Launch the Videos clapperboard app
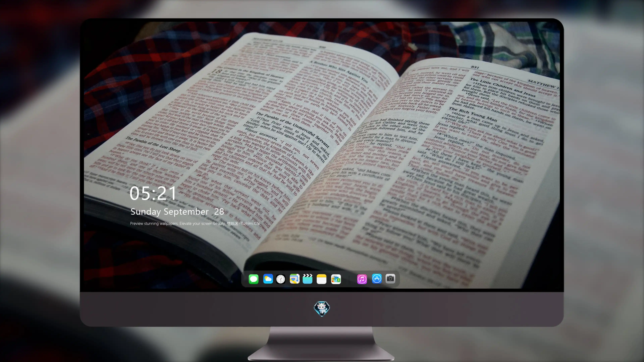This screenshot has width=644, height=362. click(x=308, y=279)
